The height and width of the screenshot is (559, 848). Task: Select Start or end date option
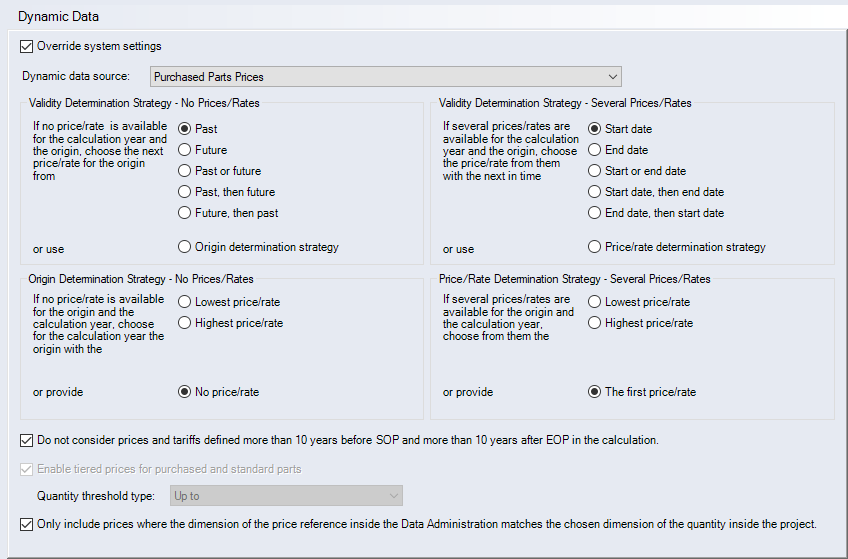[595, 171]
